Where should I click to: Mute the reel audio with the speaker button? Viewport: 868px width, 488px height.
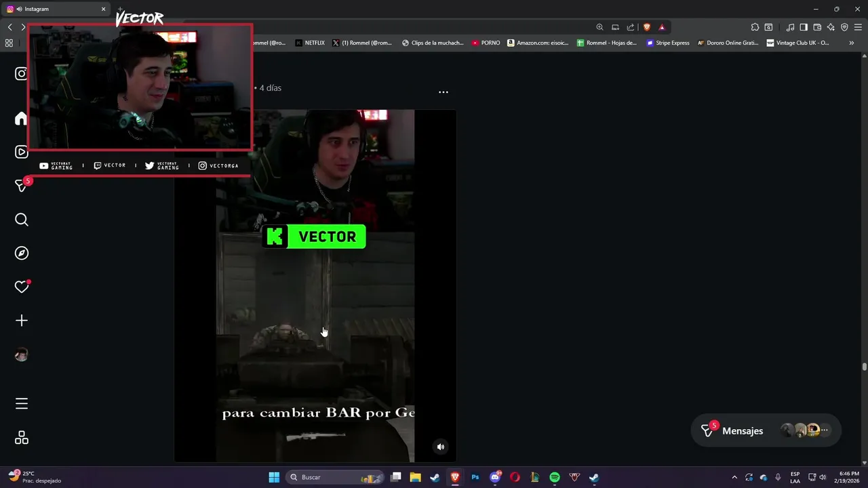(x=441, y=447)
